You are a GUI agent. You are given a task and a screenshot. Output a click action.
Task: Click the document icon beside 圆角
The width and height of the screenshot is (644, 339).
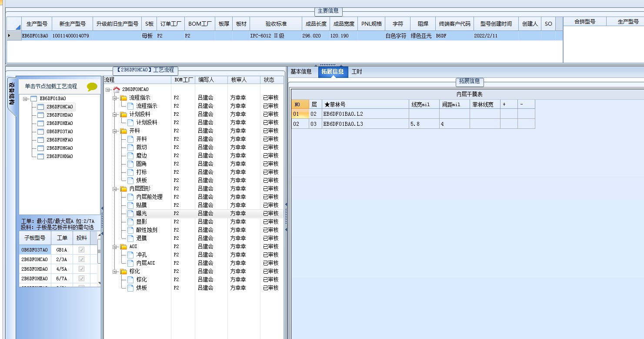[130, 164]
